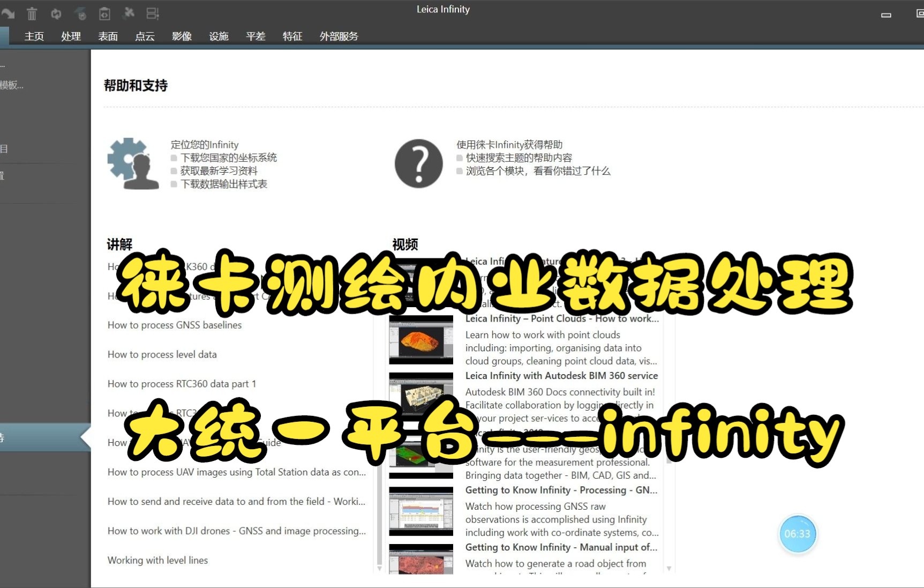Click 获取最新学习资料 link
924x588 pixels.
point(219,170)
